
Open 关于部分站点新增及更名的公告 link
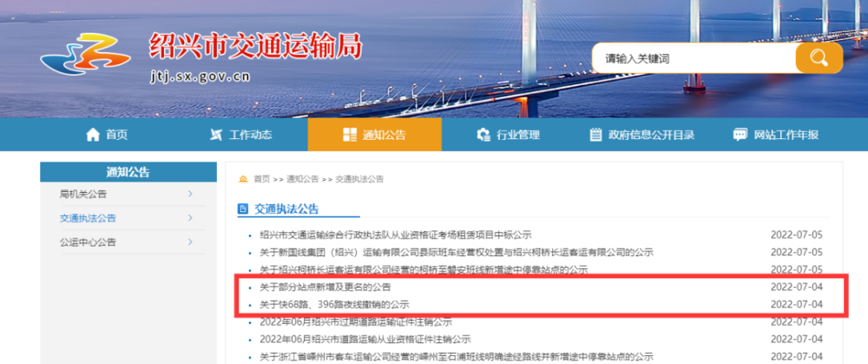[325, 288]
